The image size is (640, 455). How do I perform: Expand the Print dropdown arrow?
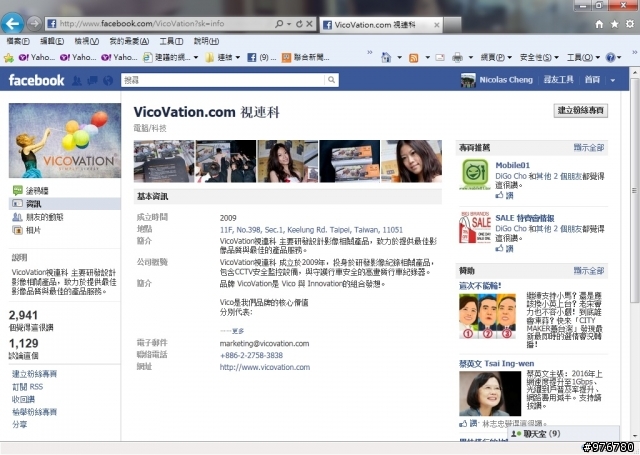pyautogui.click(x=470, y=58)
